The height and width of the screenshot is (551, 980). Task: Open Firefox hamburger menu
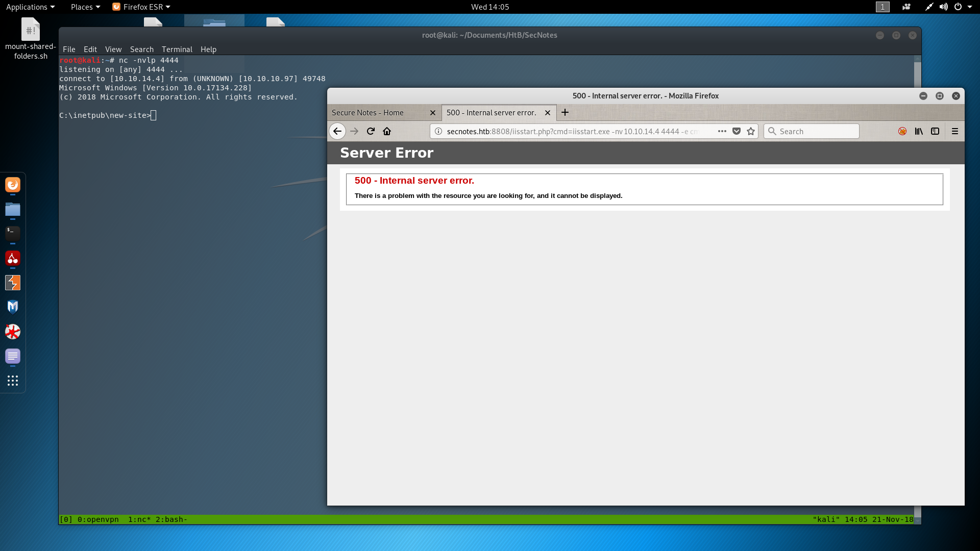(x=955, y=131)
